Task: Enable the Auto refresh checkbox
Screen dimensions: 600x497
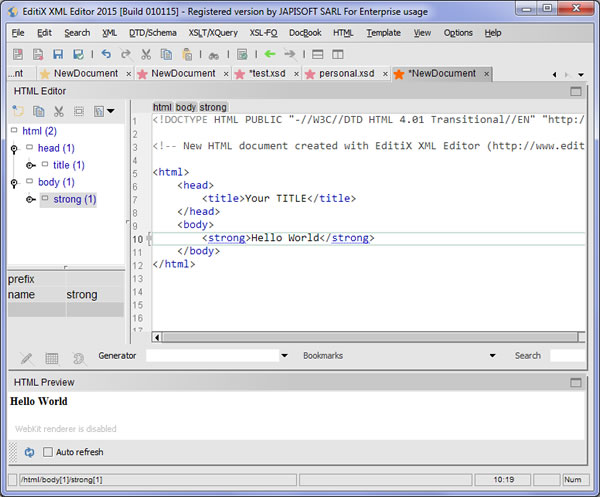Action: click(48, 452)
